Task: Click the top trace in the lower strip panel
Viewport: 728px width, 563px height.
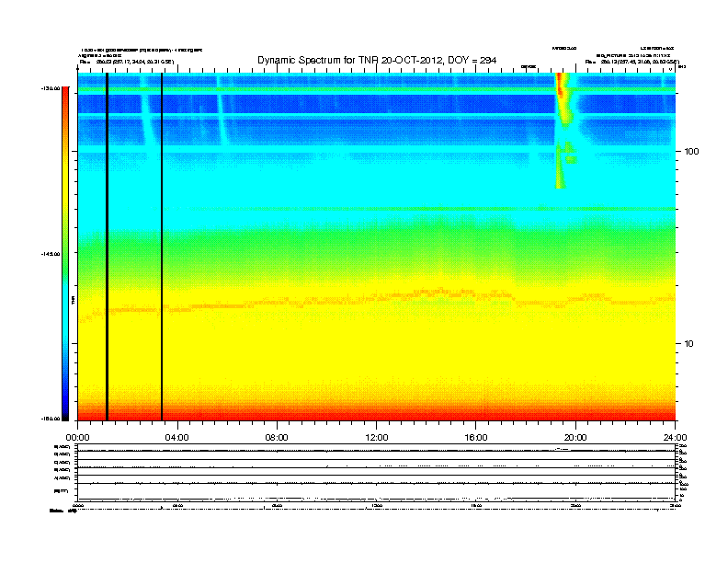Action: [377, 450]
